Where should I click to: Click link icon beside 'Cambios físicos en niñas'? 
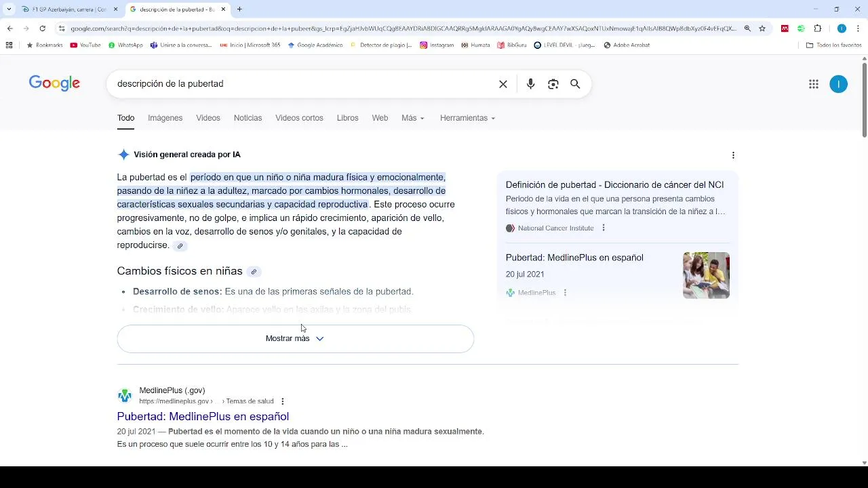[254, 272]
